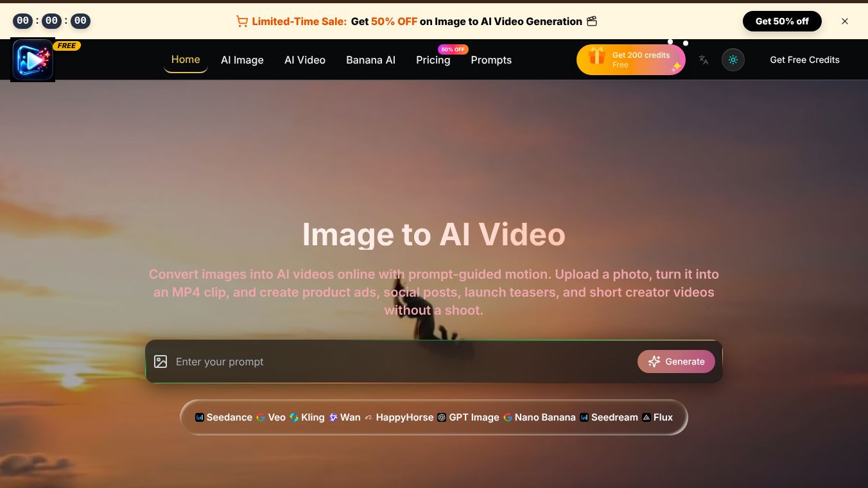The width and height of the screenshot is (868, 488).
Task: Click the Generate button
Action: pos(676,362)
